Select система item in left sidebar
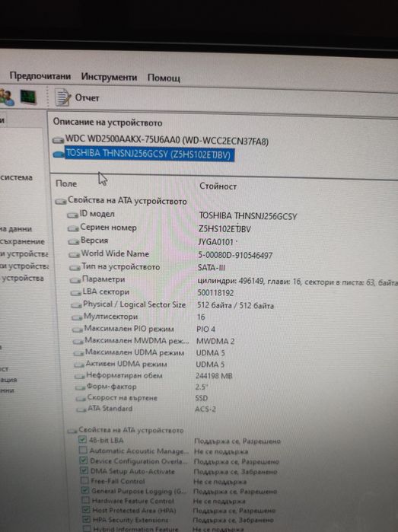This screenshot has width=398, height=532. tap(17, 177)
